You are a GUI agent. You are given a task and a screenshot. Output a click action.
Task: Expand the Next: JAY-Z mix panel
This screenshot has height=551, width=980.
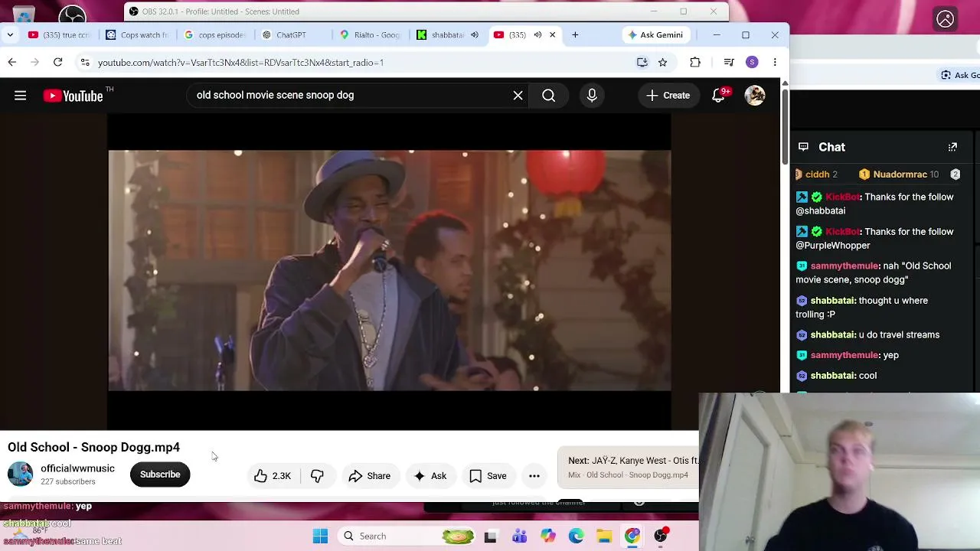pos(629,468)
